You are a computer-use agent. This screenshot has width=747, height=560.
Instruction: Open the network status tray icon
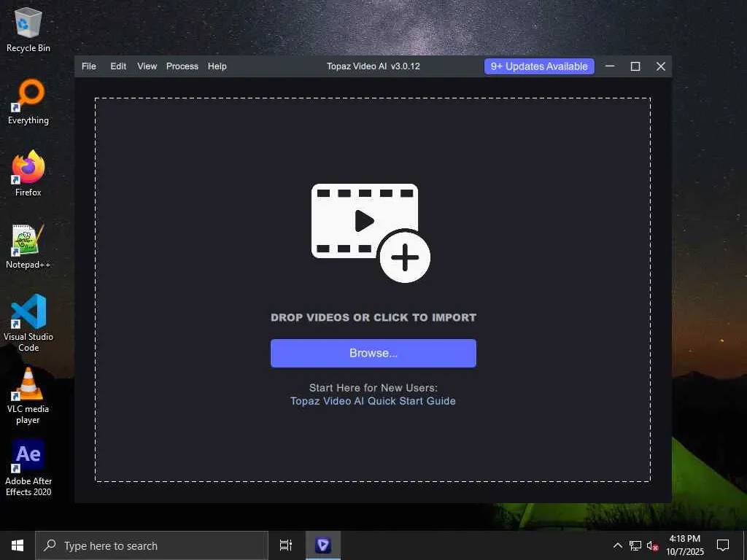(635, 545)
